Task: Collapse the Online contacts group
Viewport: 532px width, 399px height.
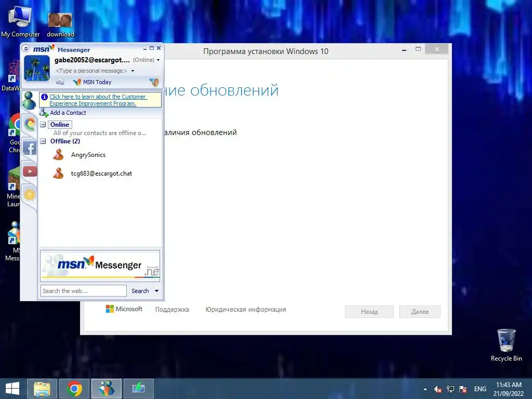Action: (x=43, y=125)
